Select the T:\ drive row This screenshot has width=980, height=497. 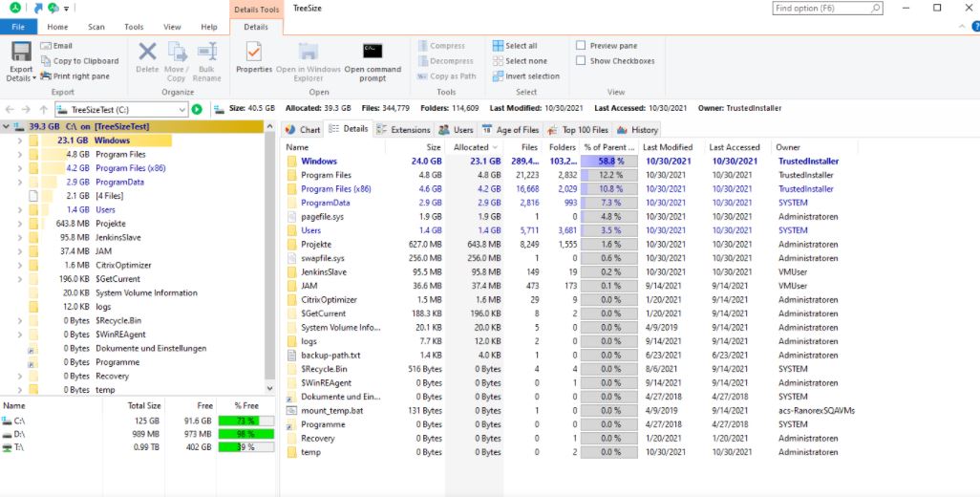(138, 447)
